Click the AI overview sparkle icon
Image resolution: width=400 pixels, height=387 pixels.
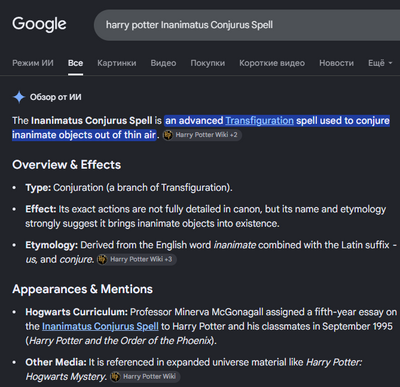click(x=19, y=97)
